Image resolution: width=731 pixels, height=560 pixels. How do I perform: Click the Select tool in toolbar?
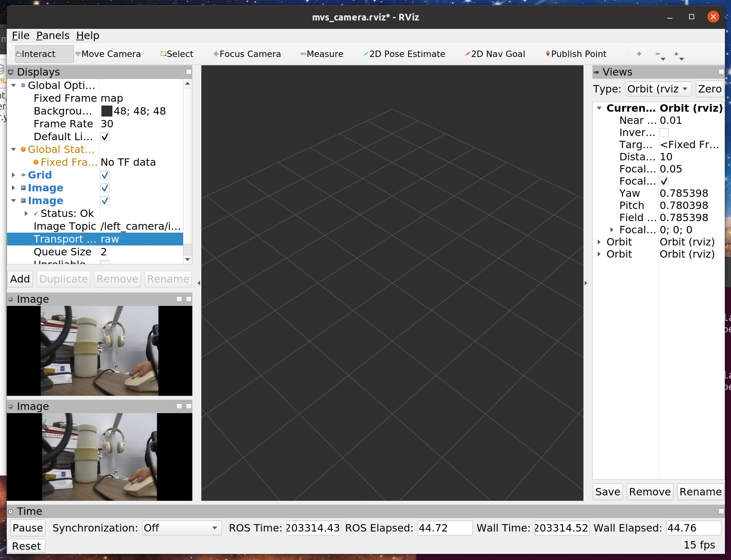pyautogui.click(x=177, y=54)
